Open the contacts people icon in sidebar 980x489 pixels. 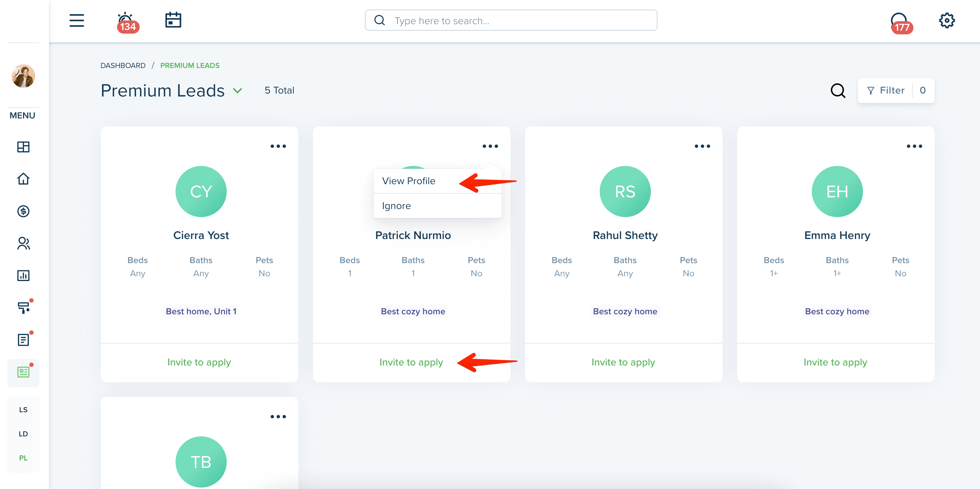[x=23, y=243]
